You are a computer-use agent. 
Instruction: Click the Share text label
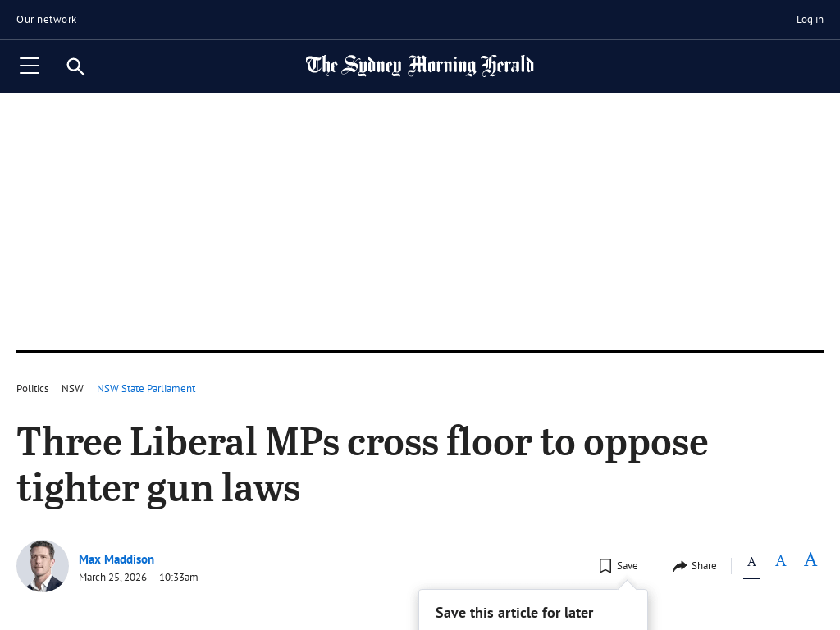click(704, 566)
